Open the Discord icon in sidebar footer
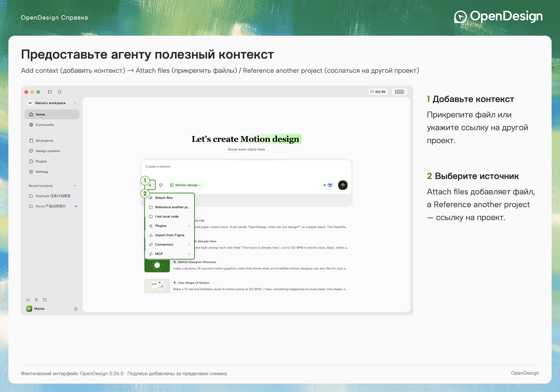Viewport: 560px width, 392px height. (x=28, y=300)
